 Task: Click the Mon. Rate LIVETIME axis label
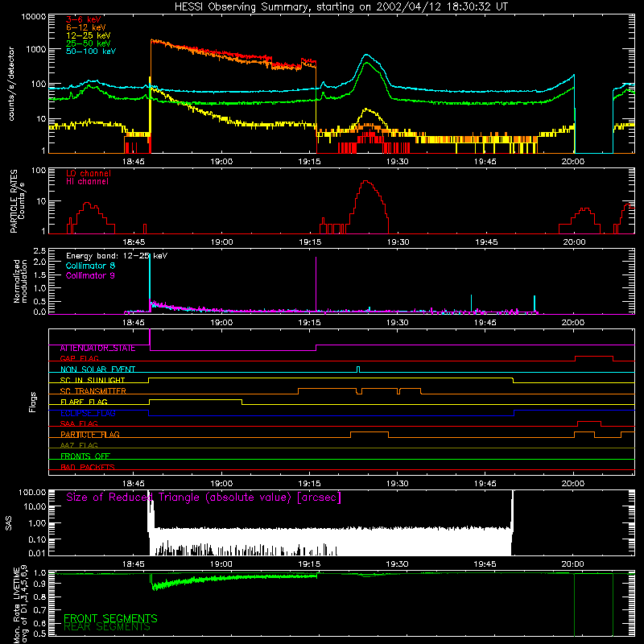20,604
